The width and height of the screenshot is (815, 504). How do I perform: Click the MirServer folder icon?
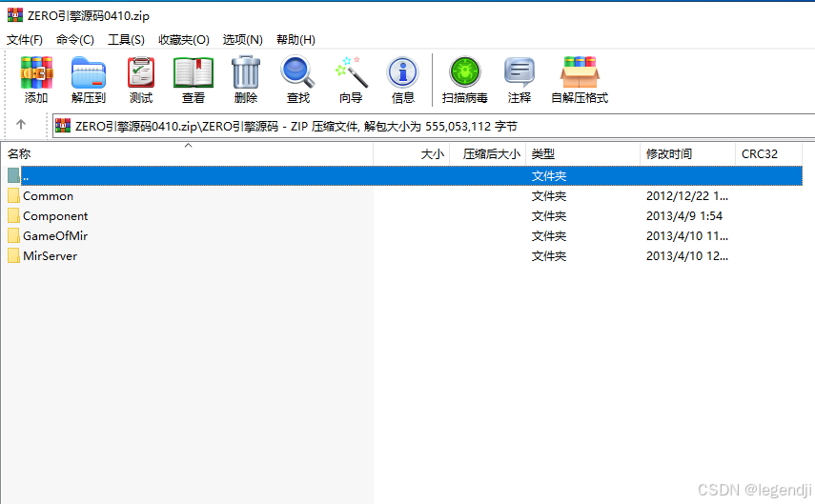tap(13, 255)
